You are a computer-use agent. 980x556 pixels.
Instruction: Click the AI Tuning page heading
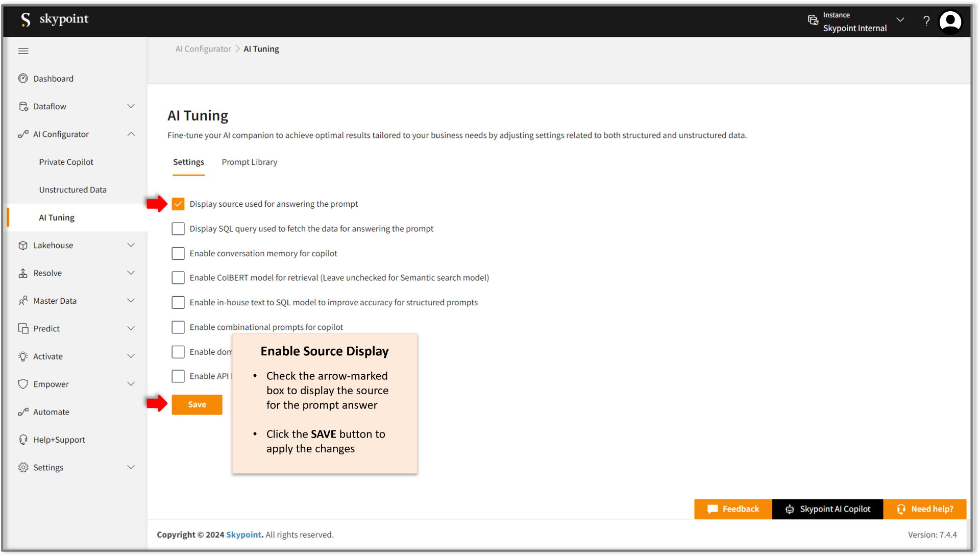click(198, 116)
